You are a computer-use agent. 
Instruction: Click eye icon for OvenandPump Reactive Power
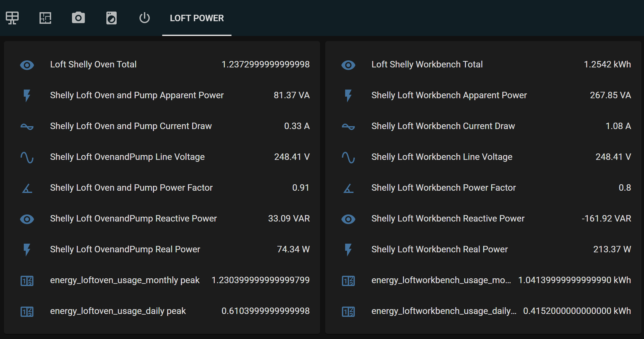[x=27, y=219]
